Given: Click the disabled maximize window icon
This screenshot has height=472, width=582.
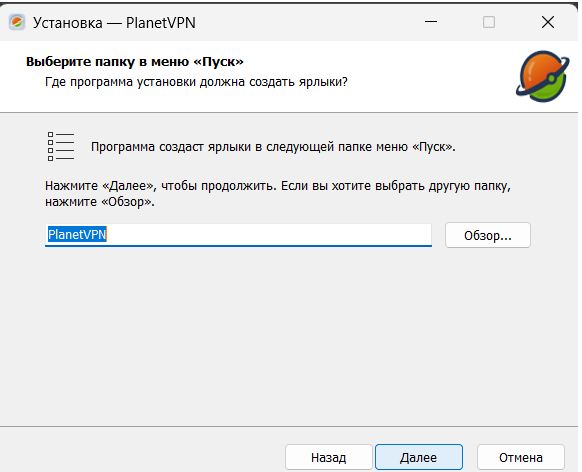Looking at the screenshot, I should [x=488, y=22].
